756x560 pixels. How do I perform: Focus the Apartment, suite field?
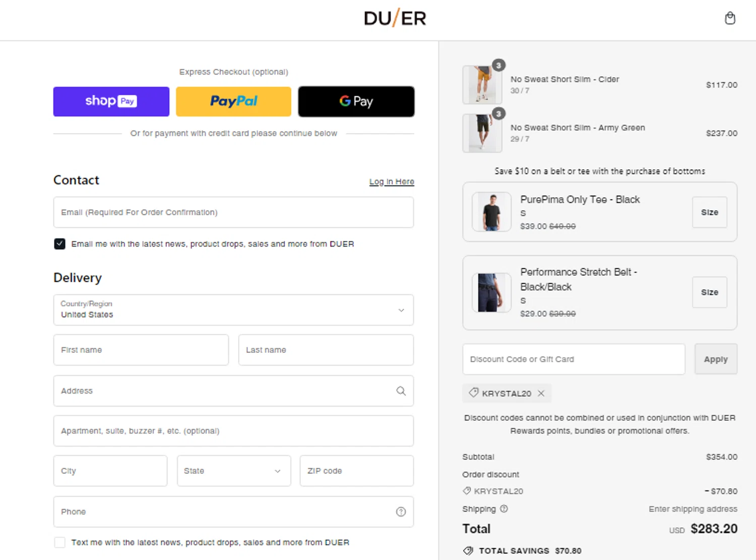pos(233,431)
